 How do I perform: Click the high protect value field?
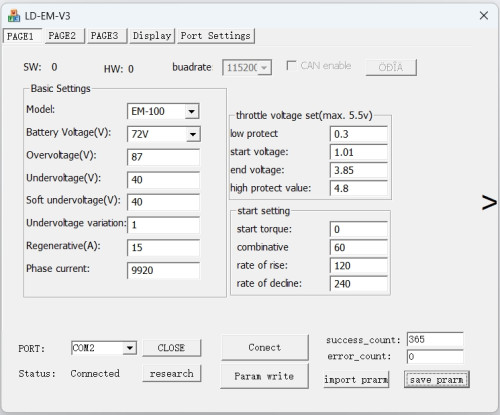coord(359,188)
